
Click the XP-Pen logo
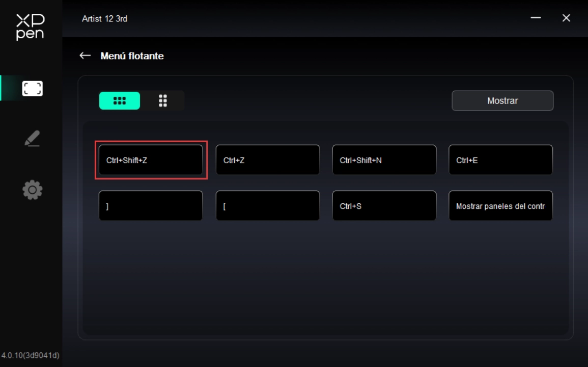point(30,27)
